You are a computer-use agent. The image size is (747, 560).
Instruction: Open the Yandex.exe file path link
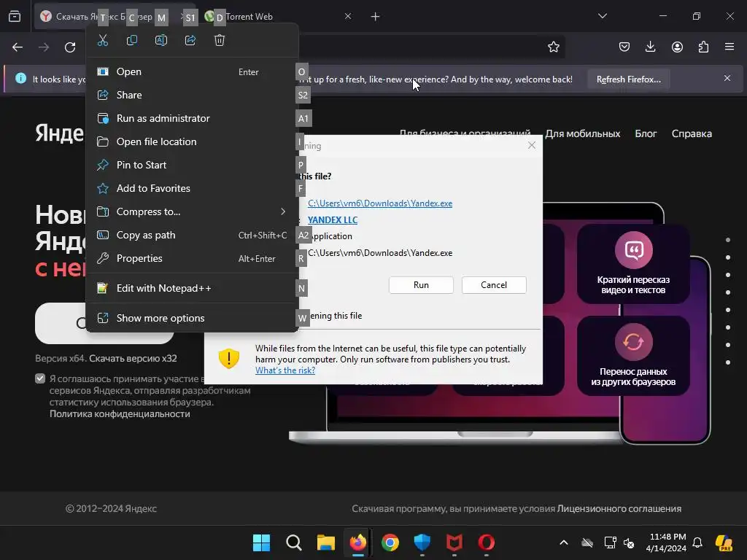tap(380, 203)
